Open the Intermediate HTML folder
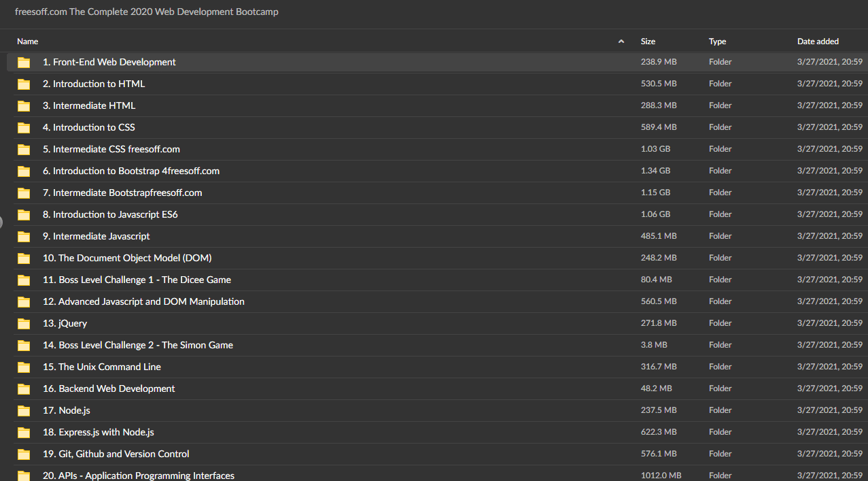Image resolution: width=868 pixels, height=481 pixels. [89, 105]
